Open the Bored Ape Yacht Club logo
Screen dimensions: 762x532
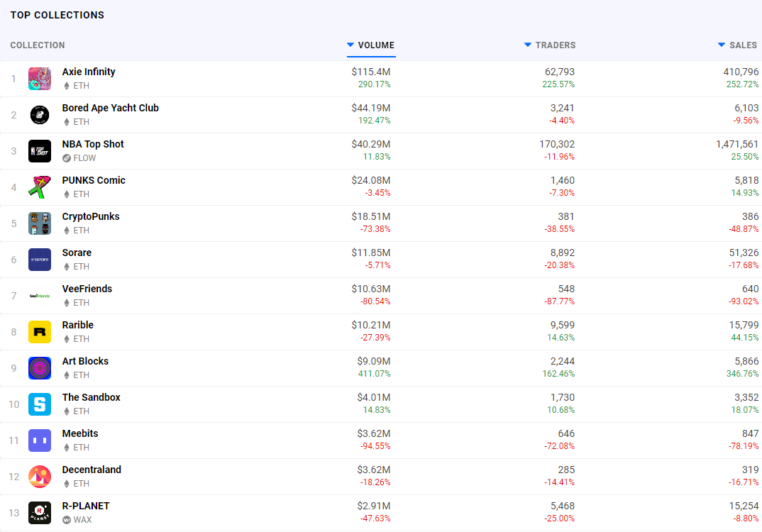[40, 115]
